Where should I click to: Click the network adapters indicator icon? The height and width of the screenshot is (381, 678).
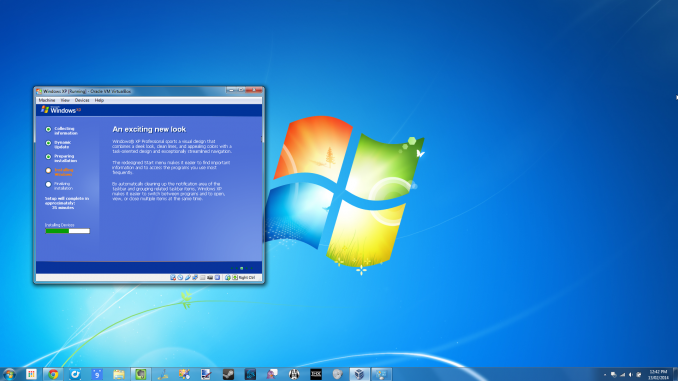click(x=195, y=278)
